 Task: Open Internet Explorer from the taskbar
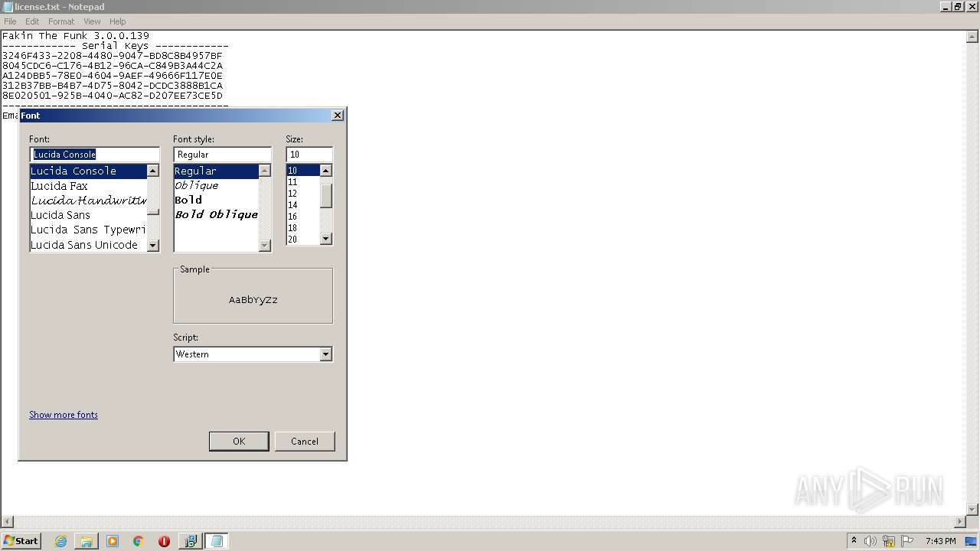pos(60,541)
